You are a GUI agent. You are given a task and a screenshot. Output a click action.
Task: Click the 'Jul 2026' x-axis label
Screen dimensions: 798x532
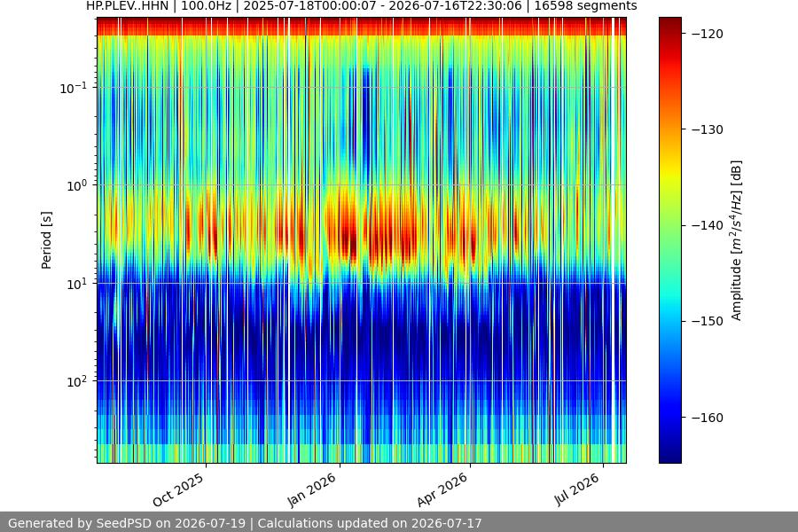click(576, 489)
